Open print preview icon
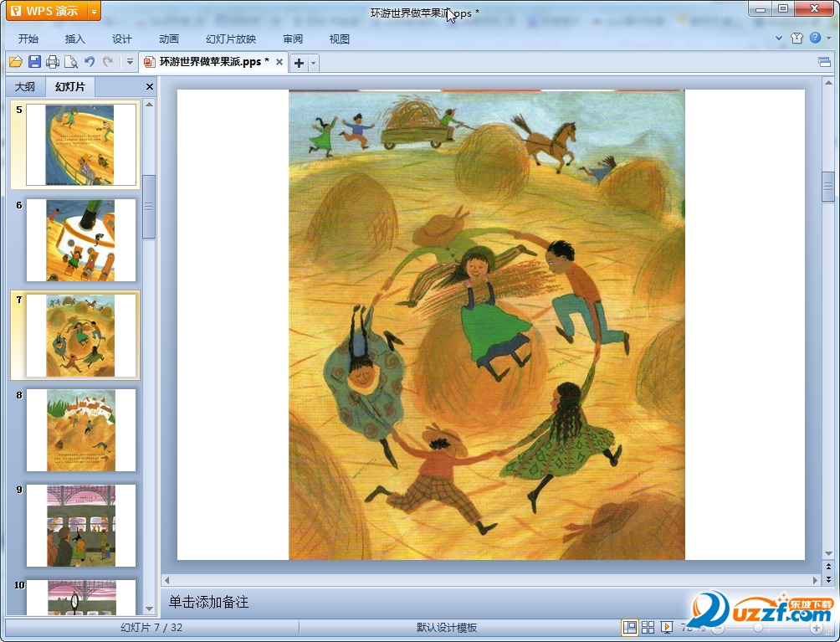The image size is (840, 642). coord(71,62)
